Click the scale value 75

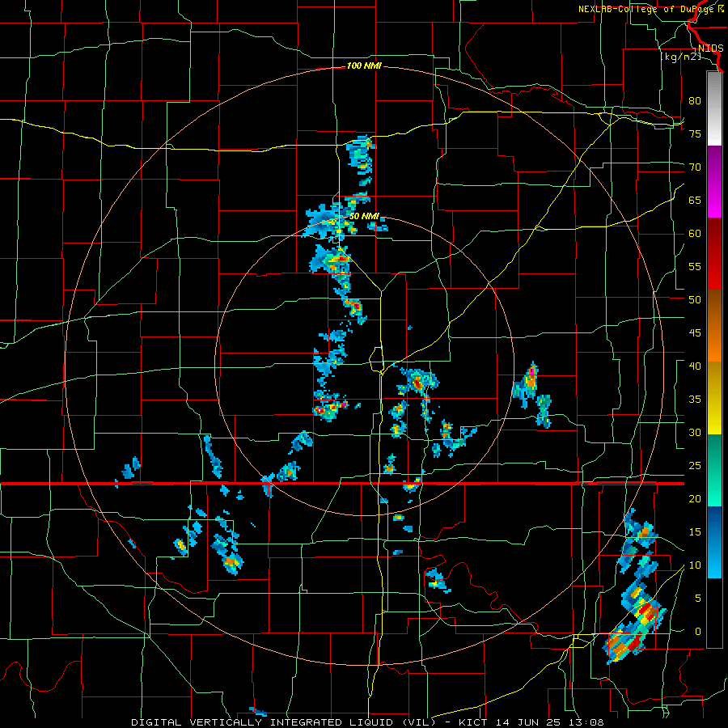click(x=695, y=133)
